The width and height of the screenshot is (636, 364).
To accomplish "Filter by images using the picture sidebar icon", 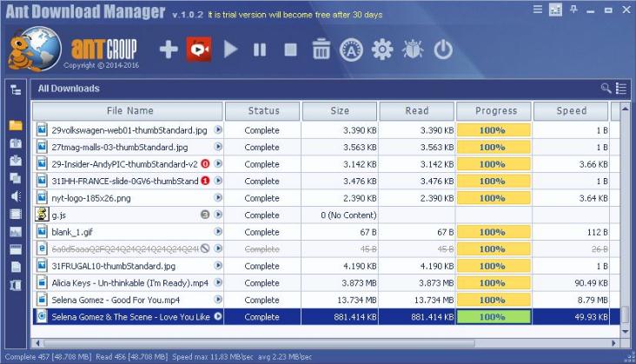I will coord(16,231).
